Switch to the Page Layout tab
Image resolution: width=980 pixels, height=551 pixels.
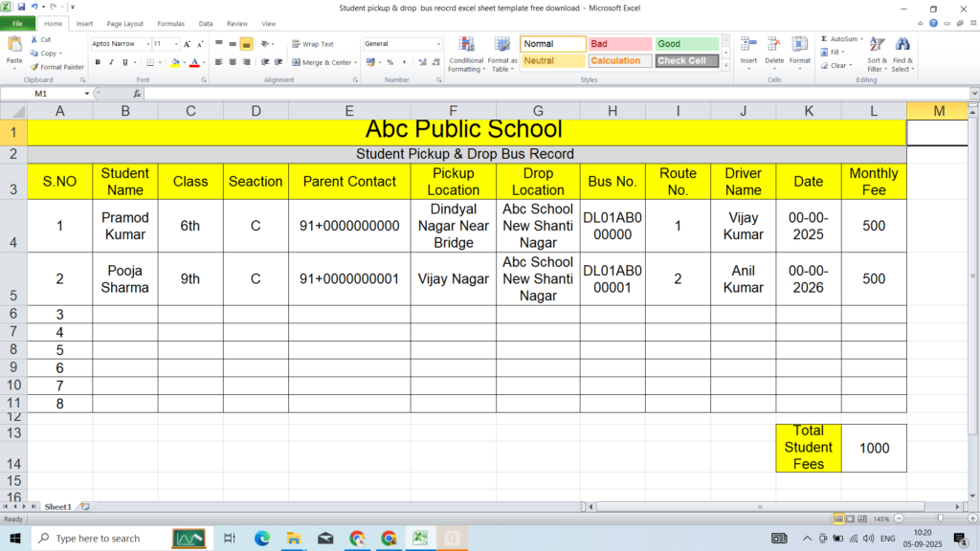[125, 23]
